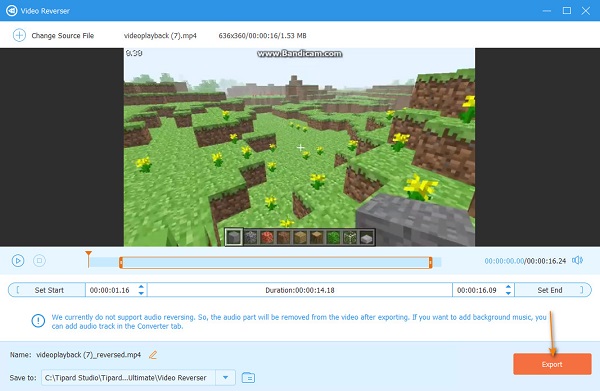Click the video preview frame
This screenshot has width=600, height=391.
299,147
